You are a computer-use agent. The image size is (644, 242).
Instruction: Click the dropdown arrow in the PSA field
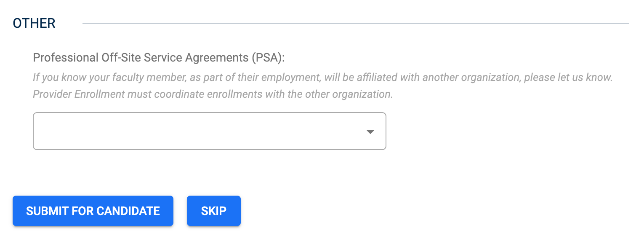click(x=370, y=132)
